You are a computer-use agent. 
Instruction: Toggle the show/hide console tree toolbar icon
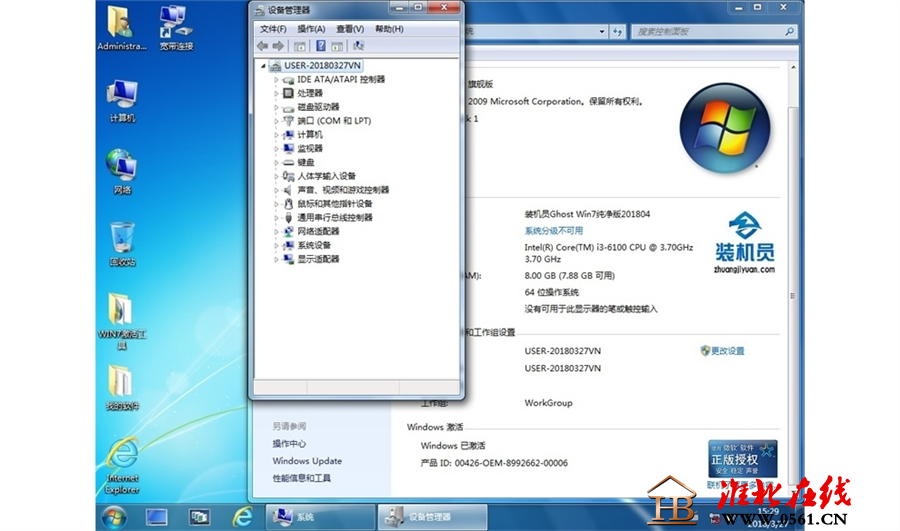click(x=300, y=46)
